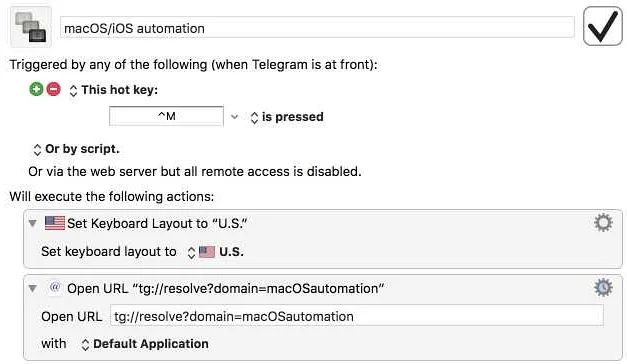The width and height of the screenshot is (627, 364).
Task: Click the macro name field
Action: point(317,28)
